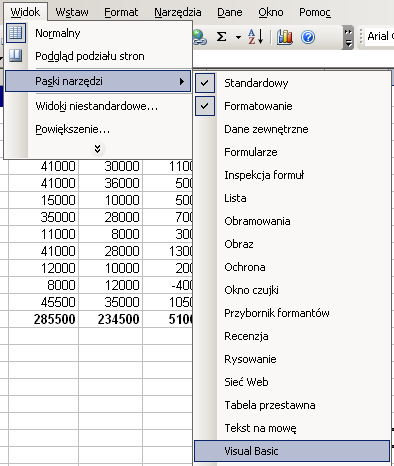Enable Formularze toolbar

click(292, 152)
